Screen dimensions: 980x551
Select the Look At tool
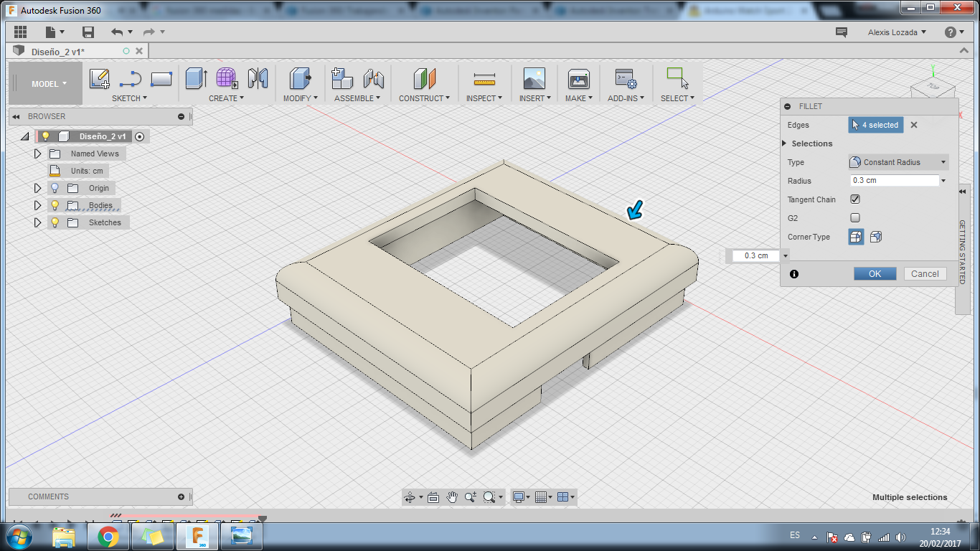coord(433,496)
